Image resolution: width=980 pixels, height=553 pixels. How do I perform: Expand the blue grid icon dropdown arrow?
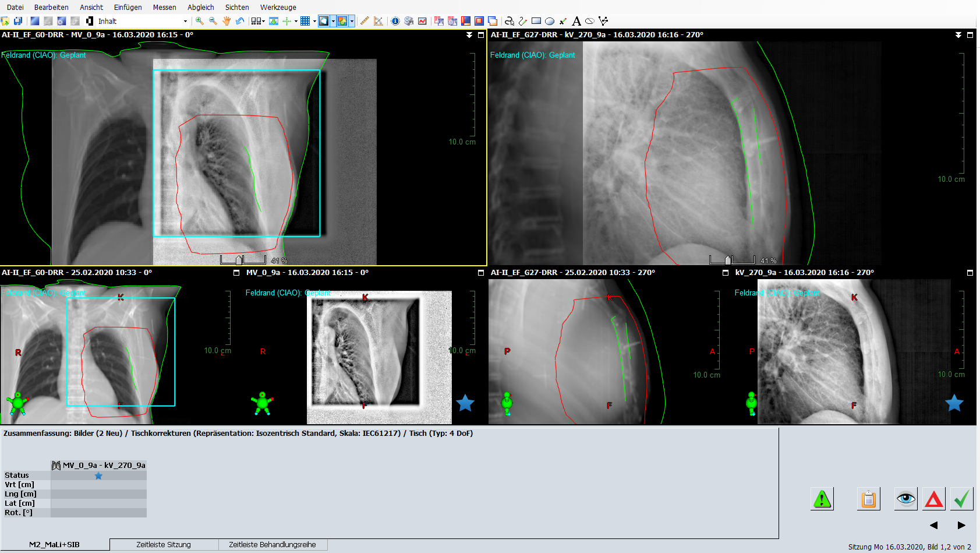(314, 21)
